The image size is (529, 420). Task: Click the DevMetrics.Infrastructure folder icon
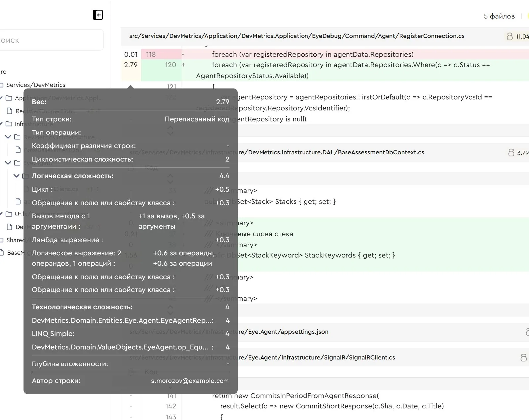point(17,137)
